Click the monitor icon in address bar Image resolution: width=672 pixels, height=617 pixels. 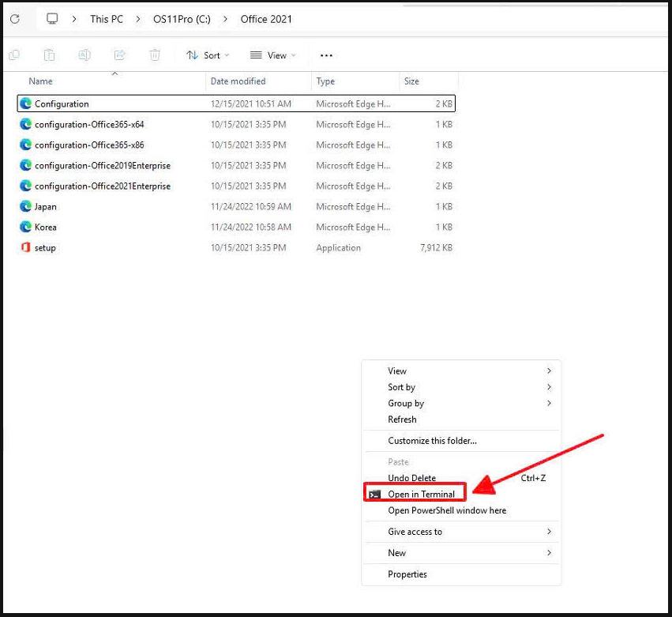tap(53, 19)
